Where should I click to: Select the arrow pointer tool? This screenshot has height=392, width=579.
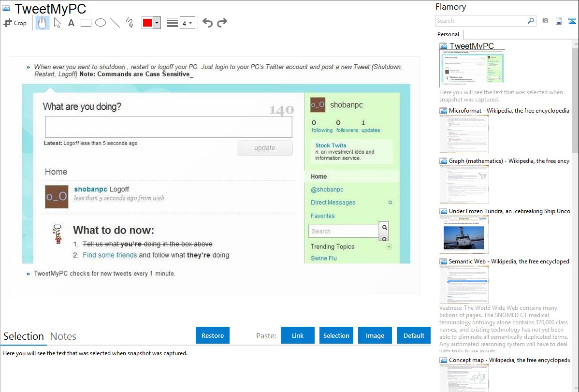click(x=57, y=23)
